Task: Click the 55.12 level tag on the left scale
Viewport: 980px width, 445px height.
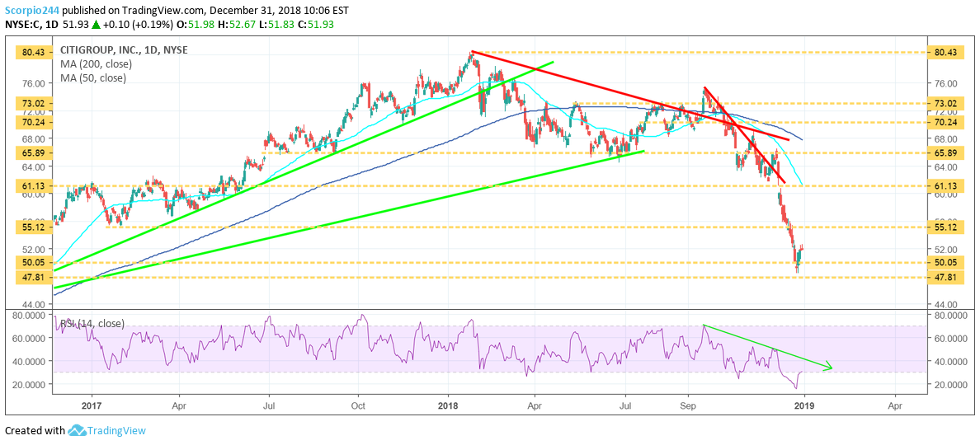Action: pos(35,227)
